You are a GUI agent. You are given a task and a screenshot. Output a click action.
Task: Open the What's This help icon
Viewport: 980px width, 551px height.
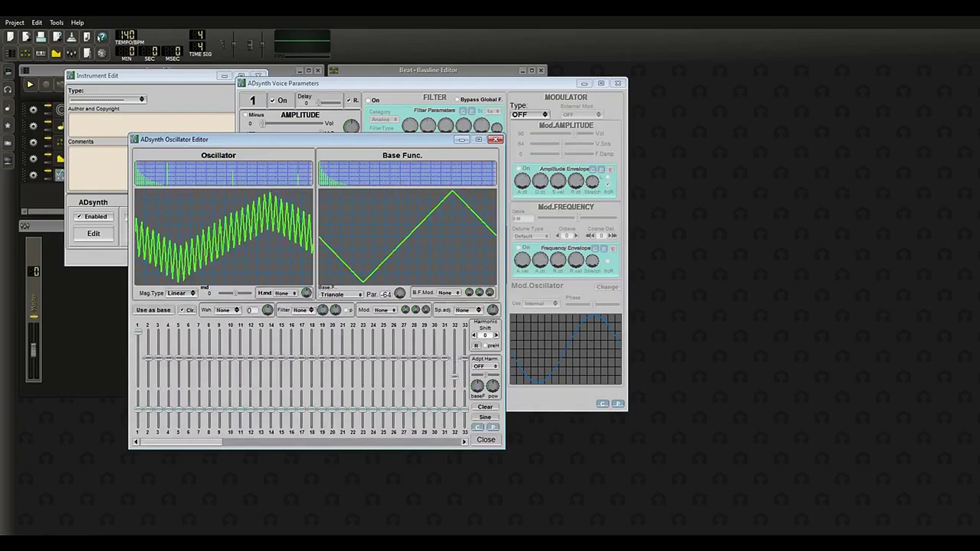(102, 37)
